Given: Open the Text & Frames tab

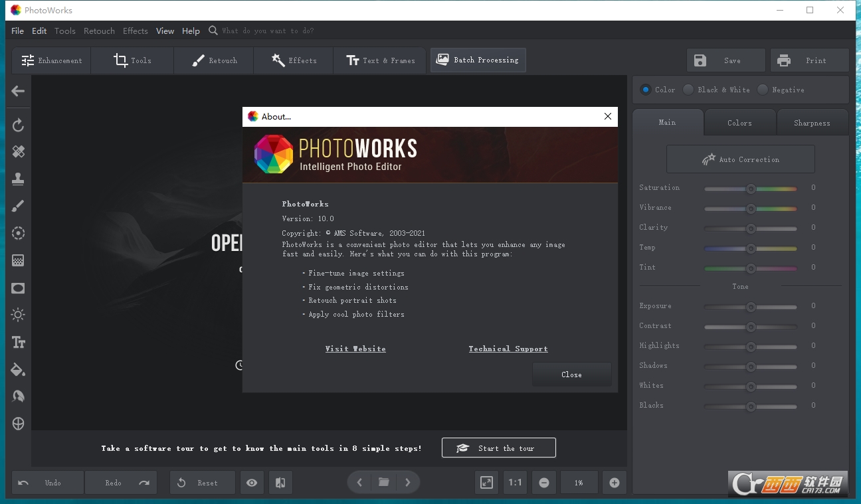Looking at the screenshot, I should click(381, 60).
